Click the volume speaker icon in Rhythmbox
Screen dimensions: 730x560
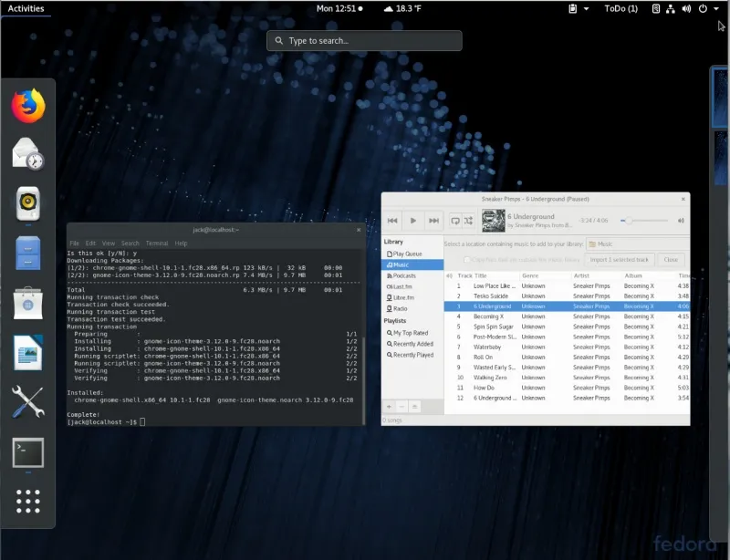[681, 220]
